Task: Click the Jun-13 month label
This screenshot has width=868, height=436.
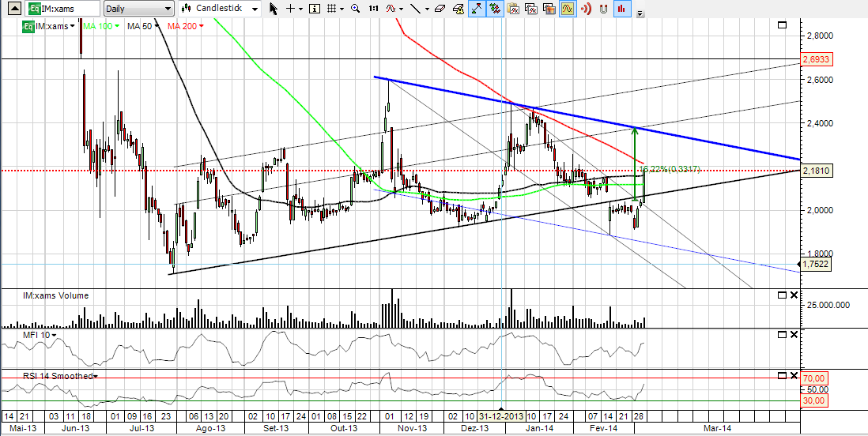Action: (x=75, y=428)
